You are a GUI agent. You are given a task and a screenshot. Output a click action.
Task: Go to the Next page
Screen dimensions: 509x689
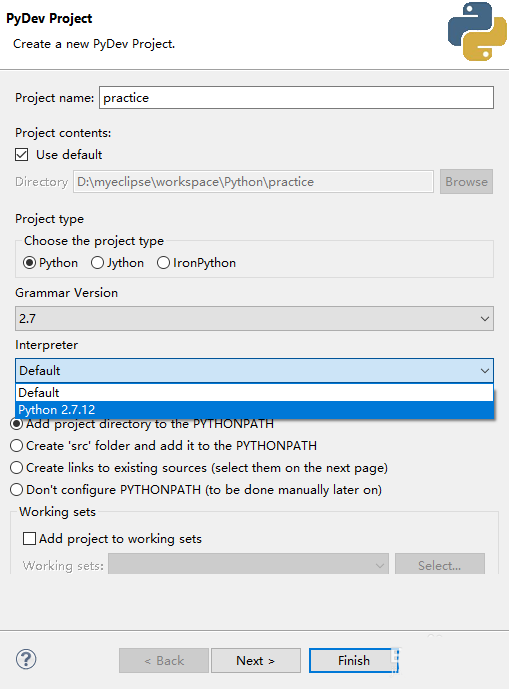pyautogui.click(x=256, y=660)
